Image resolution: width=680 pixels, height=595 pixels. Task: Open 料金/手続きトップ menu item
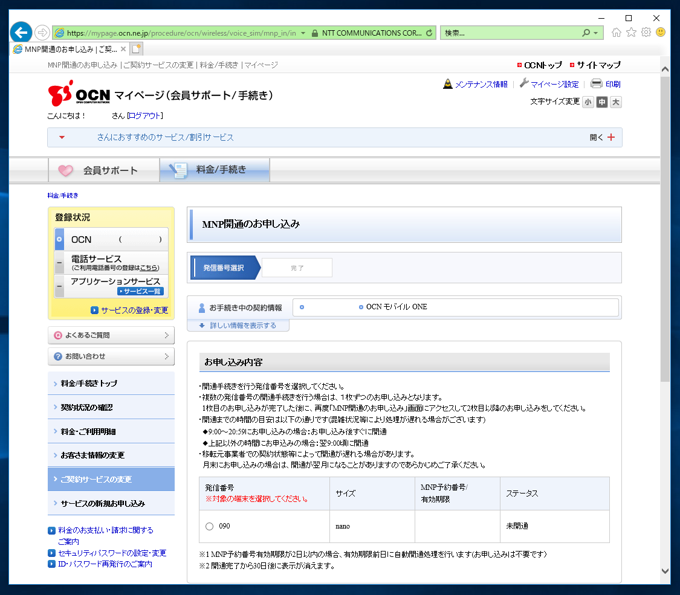point(111,383)
